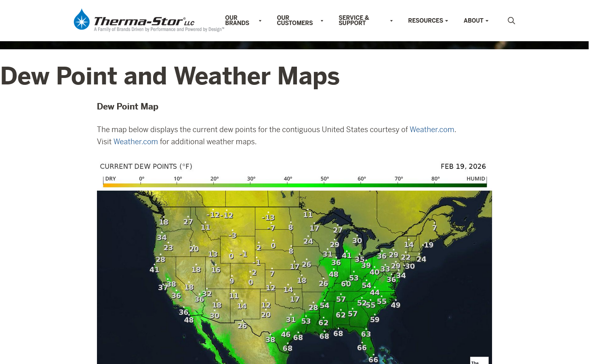Click the 60 dew point reading on map

tap(346, 284)
